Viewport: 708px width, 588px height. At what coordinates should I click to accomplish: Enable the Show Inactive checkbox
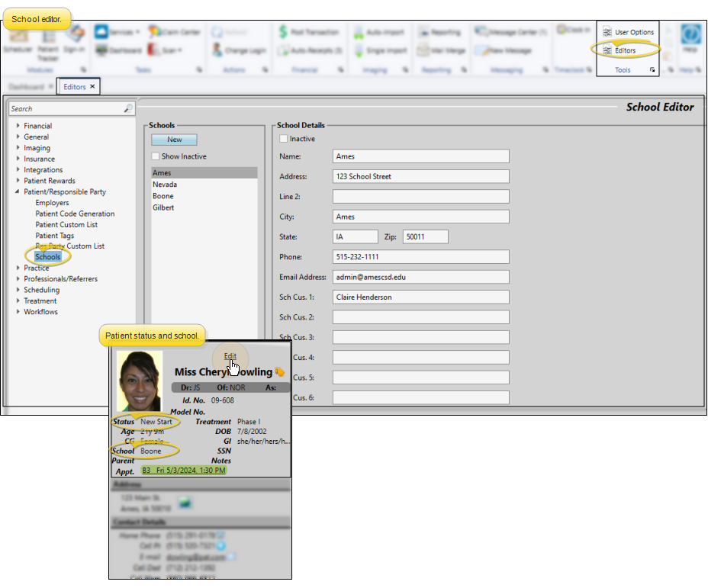pyautogui.click(x=156, y=156)
